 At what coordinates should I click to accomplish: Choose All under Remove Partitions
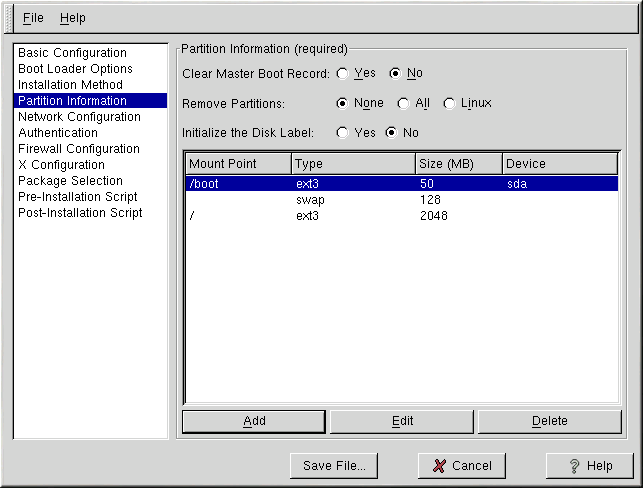click(x=403, y=103)
